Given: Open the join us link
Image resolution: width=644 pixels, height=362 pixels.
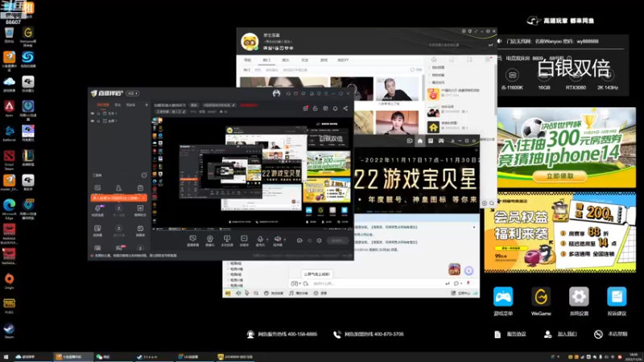Looking at the screenshot, I should pyautogui.click(x=567, y=334).
